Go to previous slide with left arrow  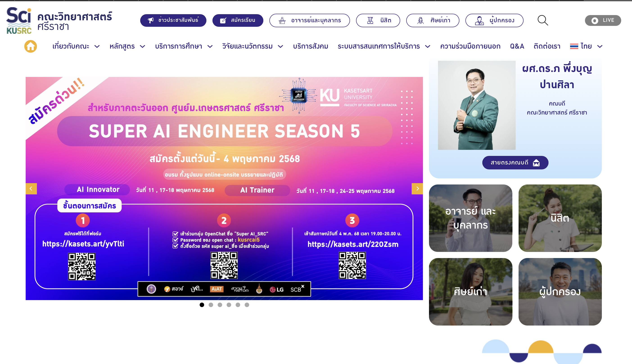(31, 189)
